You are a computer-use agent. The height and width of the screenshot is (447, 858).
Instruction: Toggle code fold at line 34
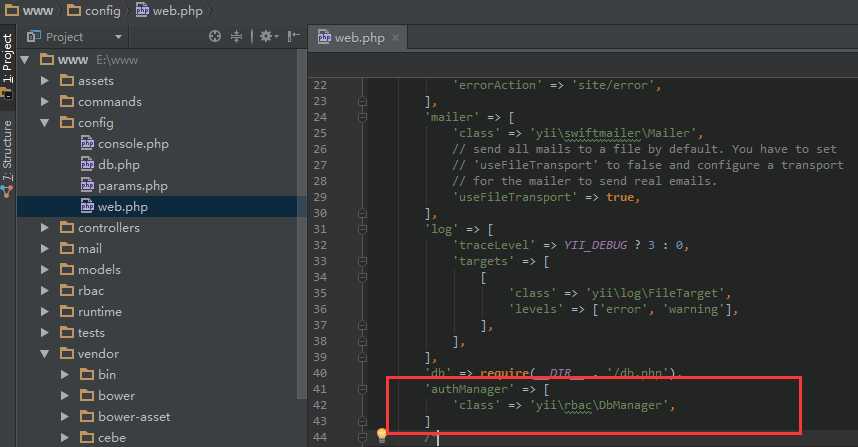tap(362, 277)
